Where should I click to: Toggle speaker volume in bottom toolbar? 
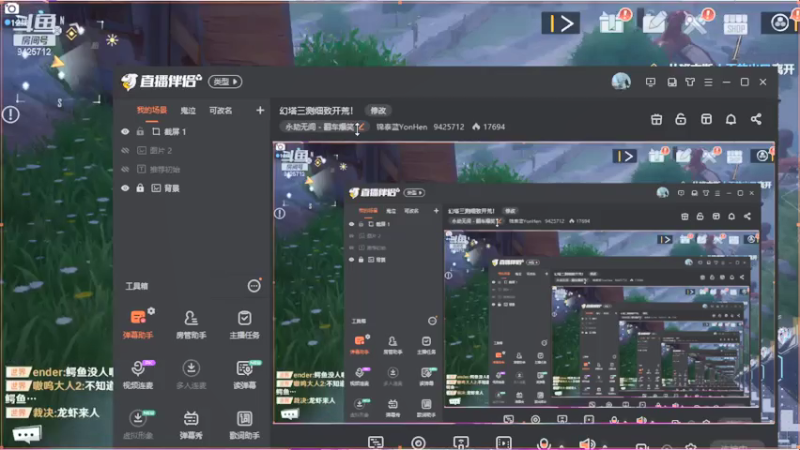(587, 442)
